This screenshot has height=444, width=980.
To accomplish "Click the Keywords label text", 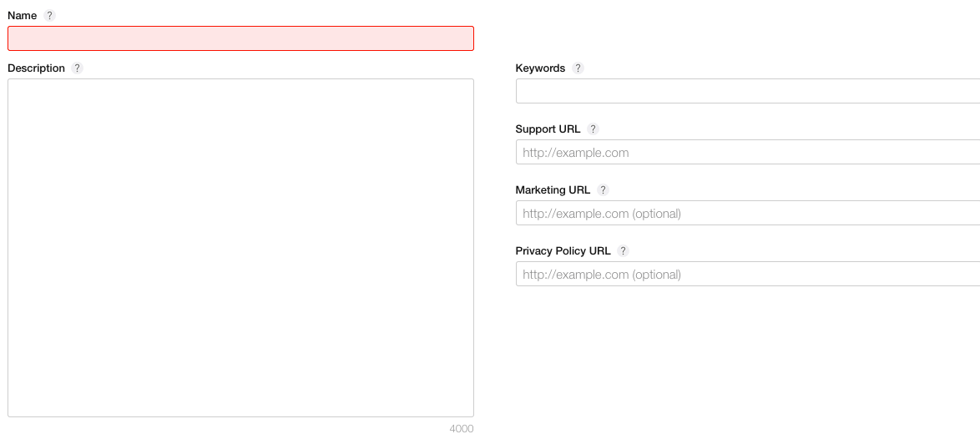I will 541,68.
